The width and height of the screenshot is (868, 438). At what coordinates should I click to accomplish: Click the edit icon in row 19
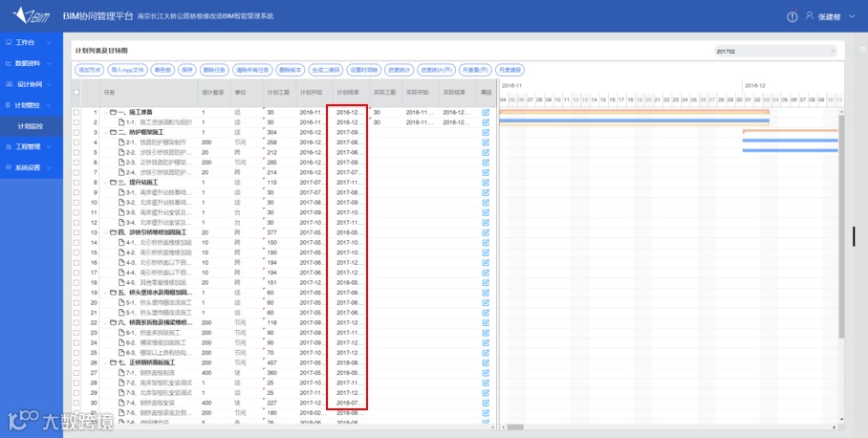coord(486,293)
